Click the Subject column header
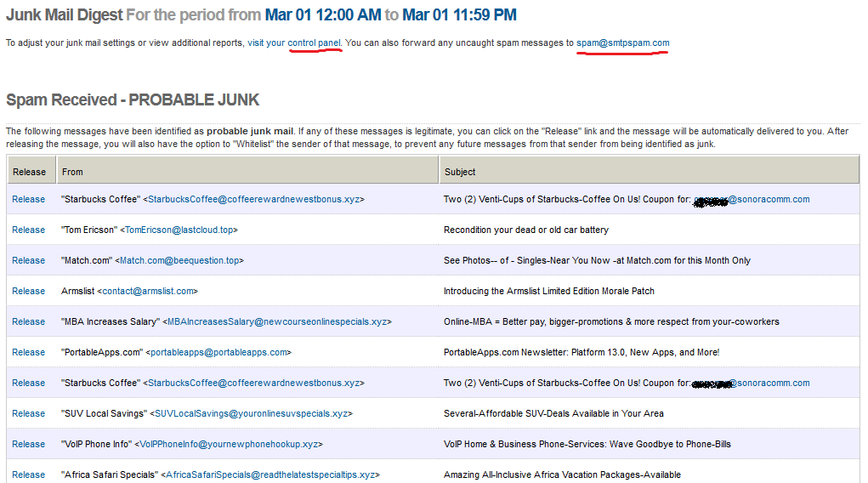 point(649,170)
